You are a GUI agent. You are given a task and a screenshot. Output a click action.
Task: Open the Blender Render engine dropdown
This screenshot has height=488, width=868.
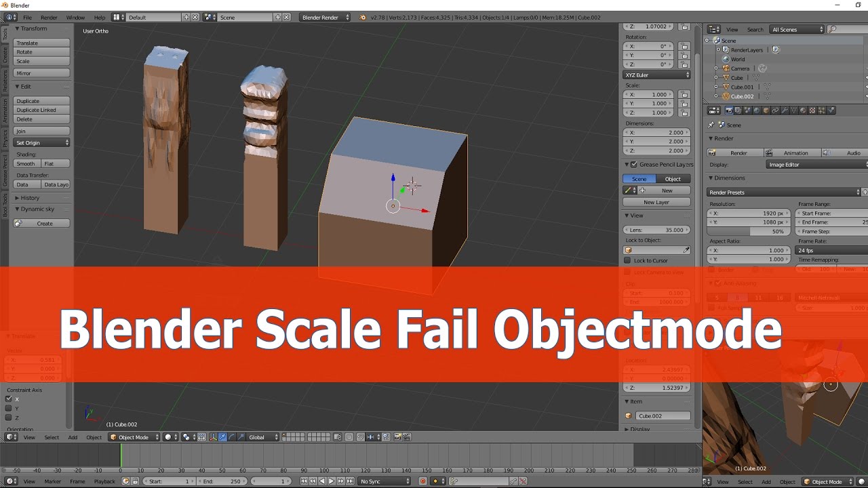pyautogui.click(x=325, y=17)
